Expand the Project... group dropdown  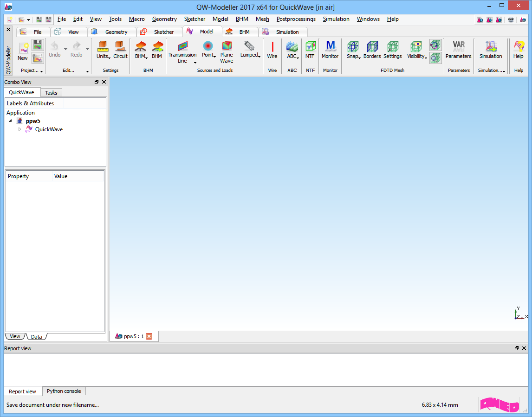(x=41, y=71)
